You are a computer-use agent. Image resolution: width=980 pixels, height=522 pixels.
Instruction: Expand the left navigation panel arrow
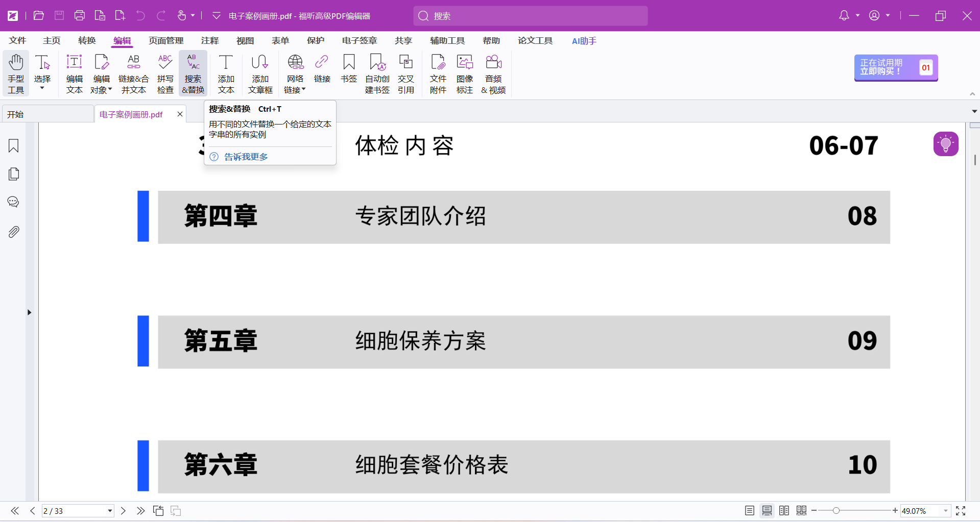tap(29, 312)
